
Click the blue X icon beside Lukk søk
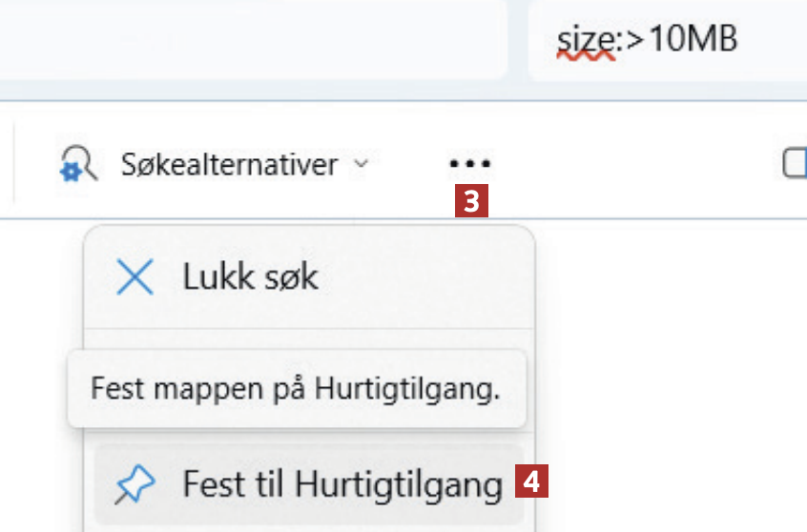134,278
